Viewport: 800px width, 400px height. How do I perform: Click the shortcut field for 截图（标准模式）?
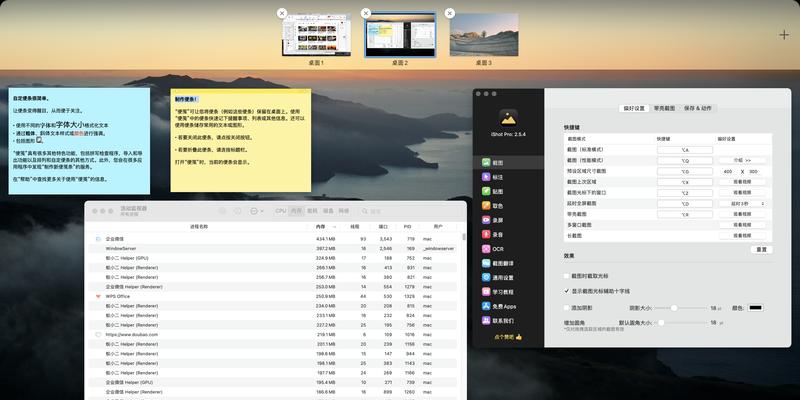(x=685, y=150)
